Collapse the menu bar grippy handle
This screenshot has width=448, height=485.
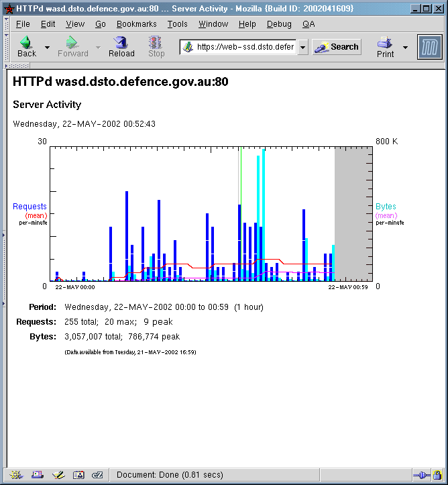point(7,24)
